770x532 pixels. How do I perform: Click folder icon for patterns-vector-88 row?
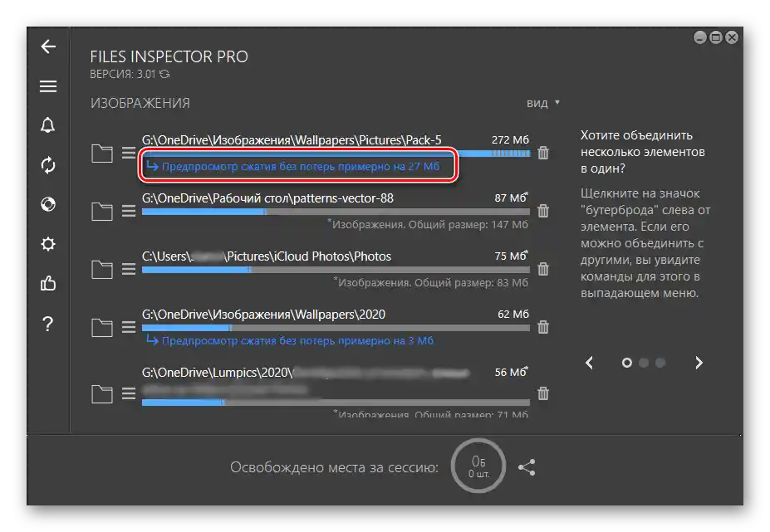[102, 212]
